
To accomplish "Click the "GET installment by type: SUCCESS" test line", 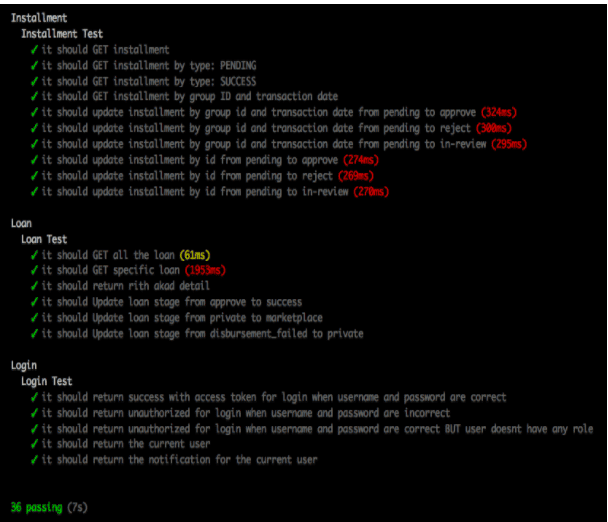I will 148,81.
